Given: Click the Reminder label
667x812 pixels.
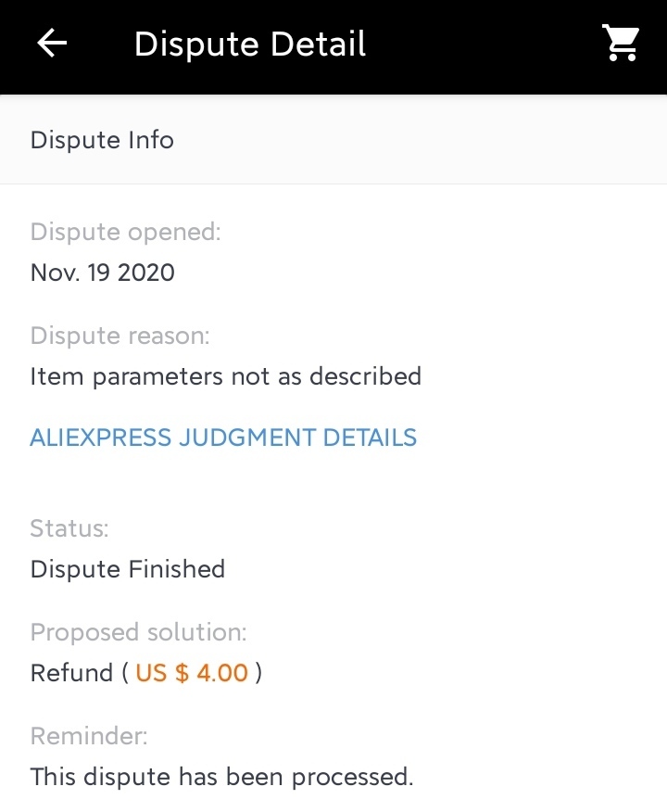Looking at the screenshot, I should tap(89, 736).
